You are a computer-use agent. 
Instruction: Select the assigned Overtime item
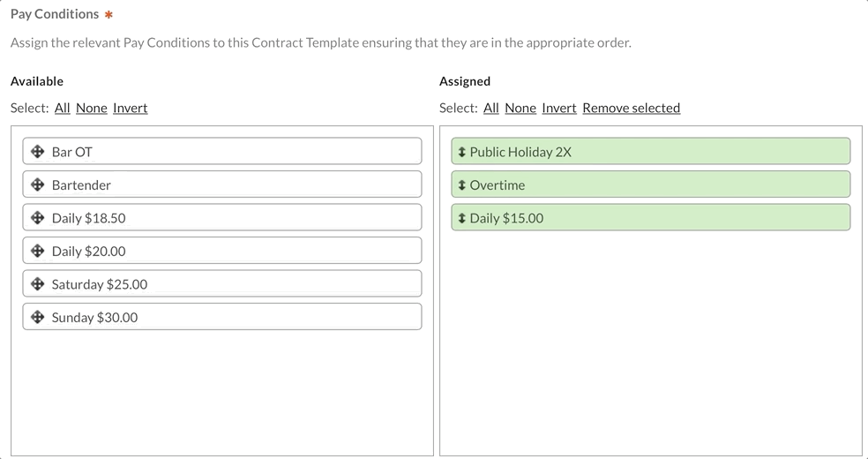651,185
